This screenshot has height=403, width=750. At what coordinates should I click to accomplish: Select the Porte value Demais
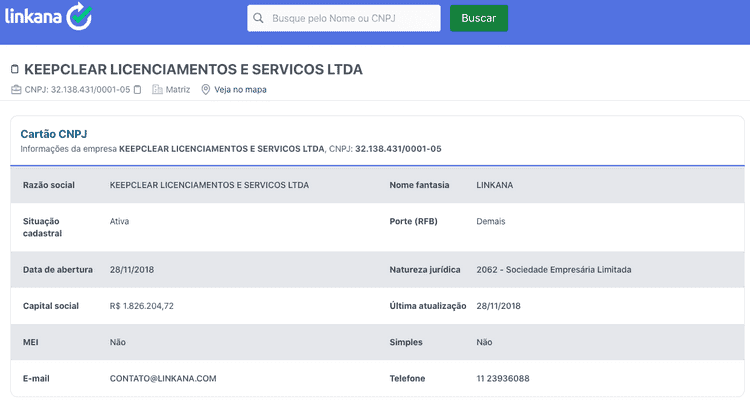(x=491, y=221)
